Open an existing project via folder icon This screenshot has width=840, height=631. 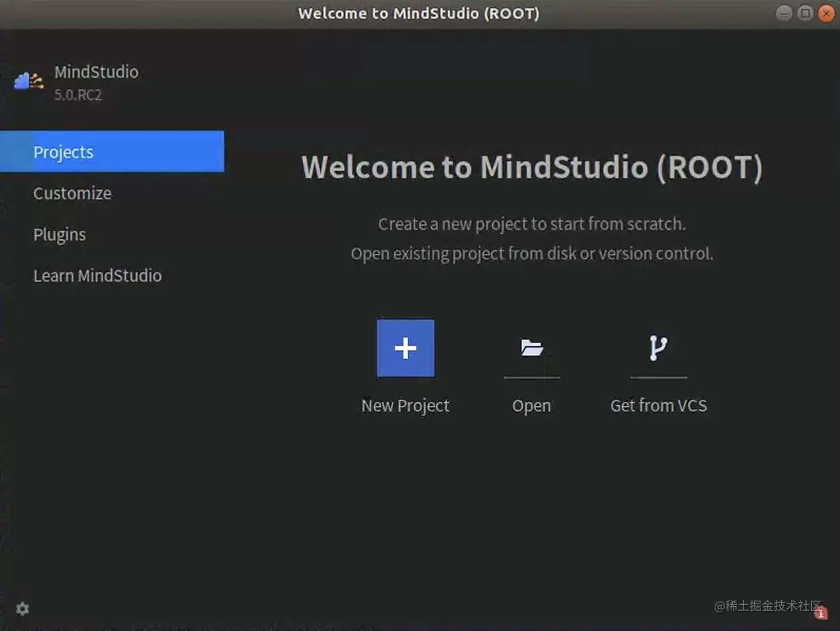(532, 348)
